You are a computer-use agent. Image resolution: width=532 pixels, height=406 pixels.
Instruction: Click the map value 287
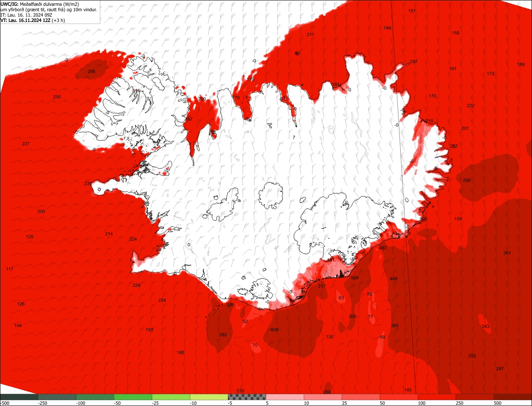[x=500, y=369]
